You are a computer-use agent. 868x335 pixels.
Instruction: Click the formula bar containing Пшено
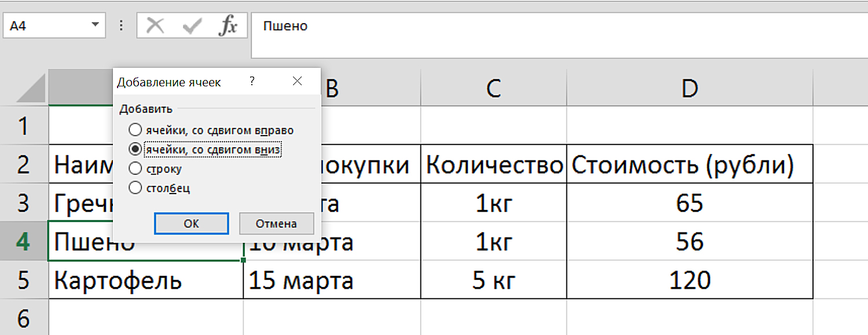point(559,35)
